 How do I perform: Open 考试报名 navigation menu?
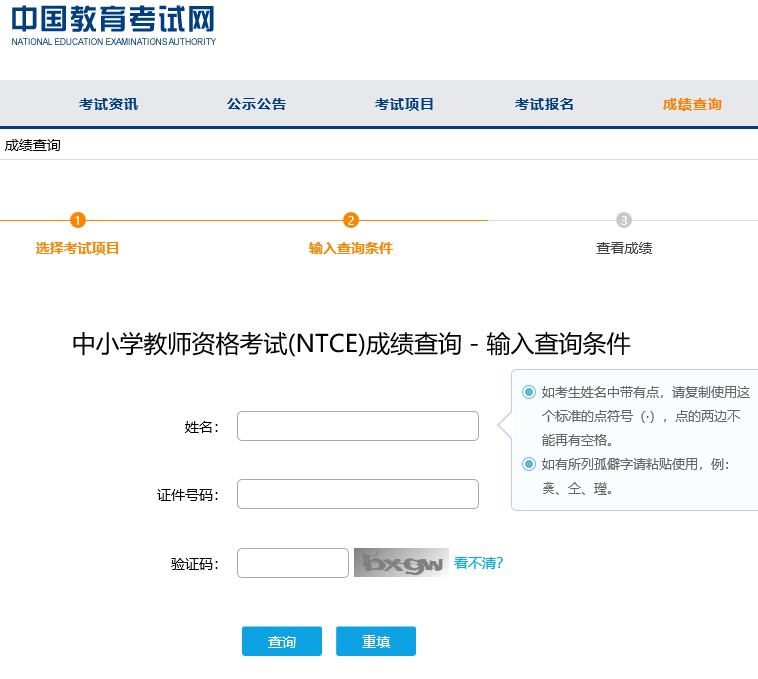pos(544,104)
